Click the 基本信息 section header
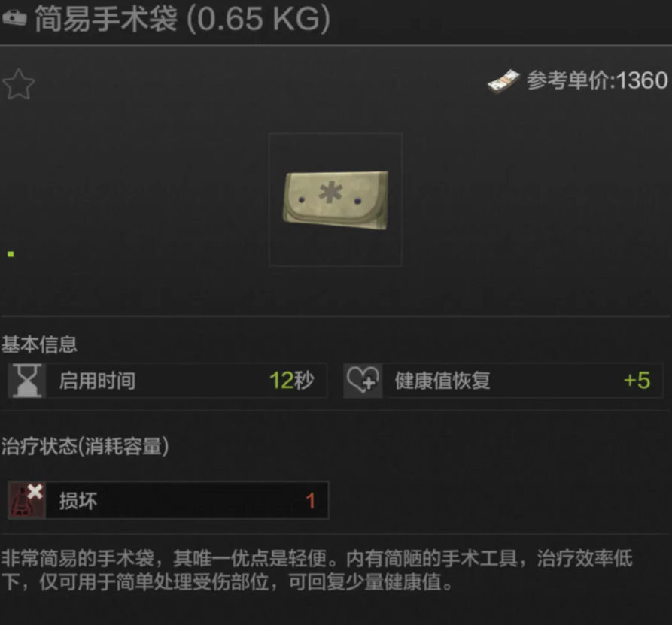Image resolution: width=672 pixels, height=625 pixels. coord(39,344)
